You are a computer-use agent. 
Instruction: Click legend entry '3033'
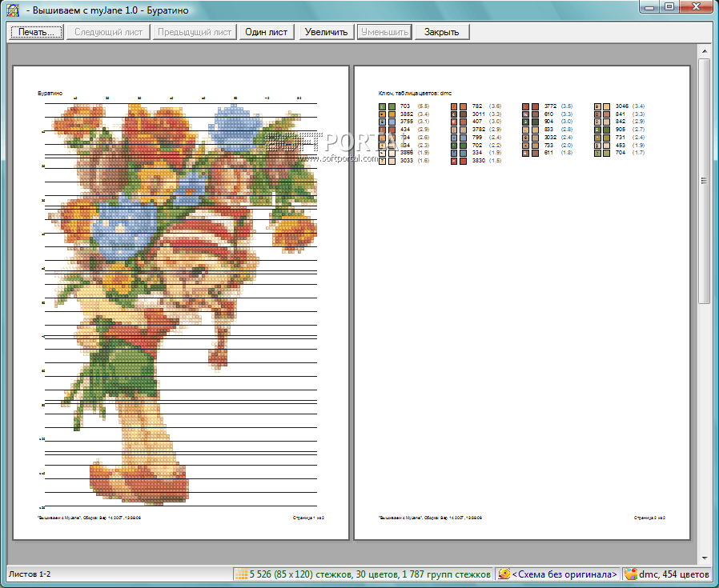[406, 161]
